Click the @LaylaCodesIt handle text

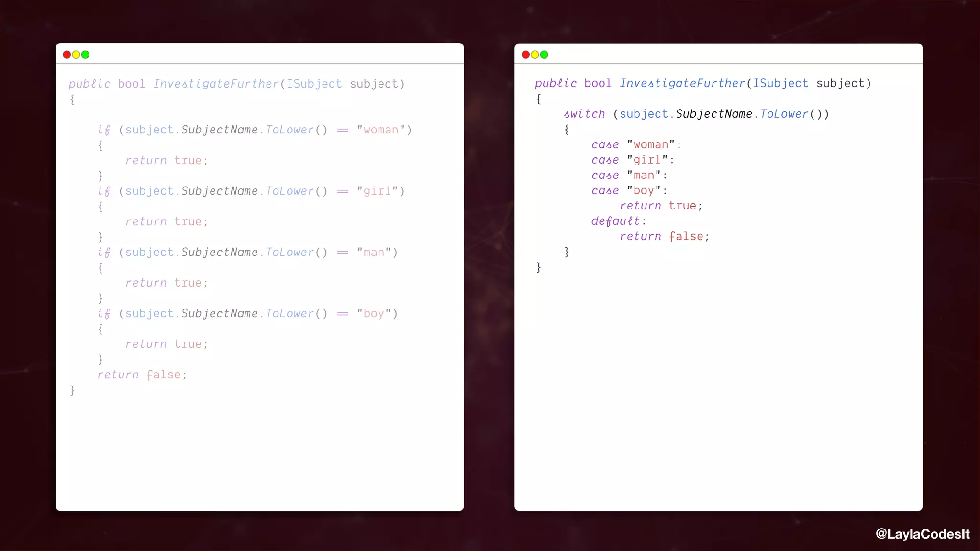[x=922, y=534]
